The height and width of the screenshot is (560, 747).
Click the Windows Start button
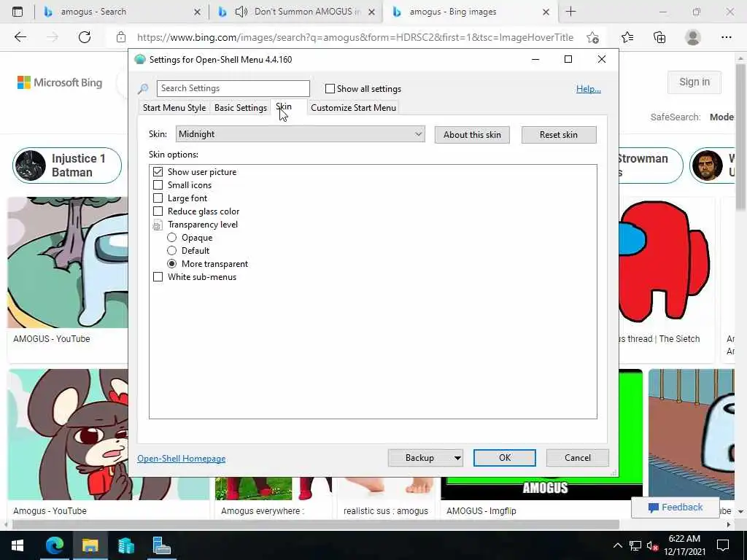(18, 545)
